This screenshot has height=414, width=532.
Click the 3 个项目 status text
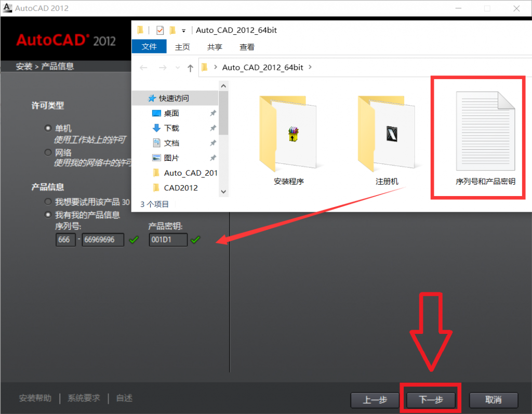tap(154, 204)
